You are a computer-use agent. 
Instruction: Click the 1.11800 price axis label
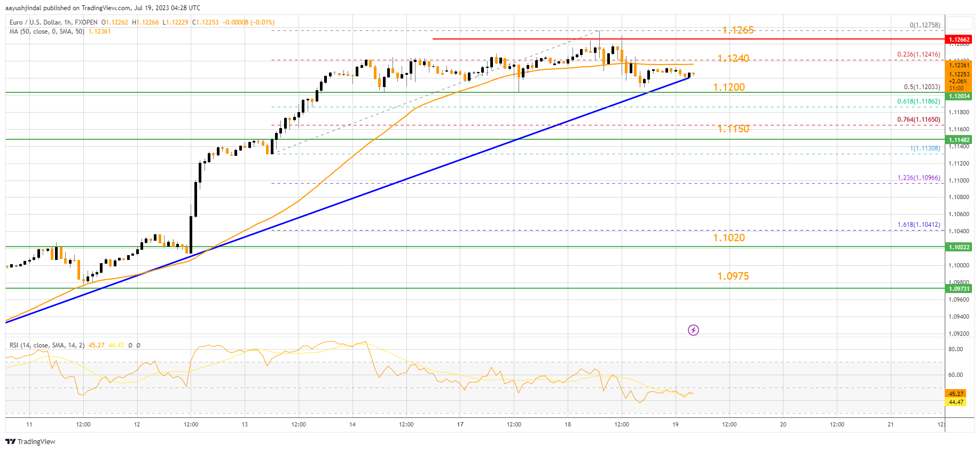959,112
